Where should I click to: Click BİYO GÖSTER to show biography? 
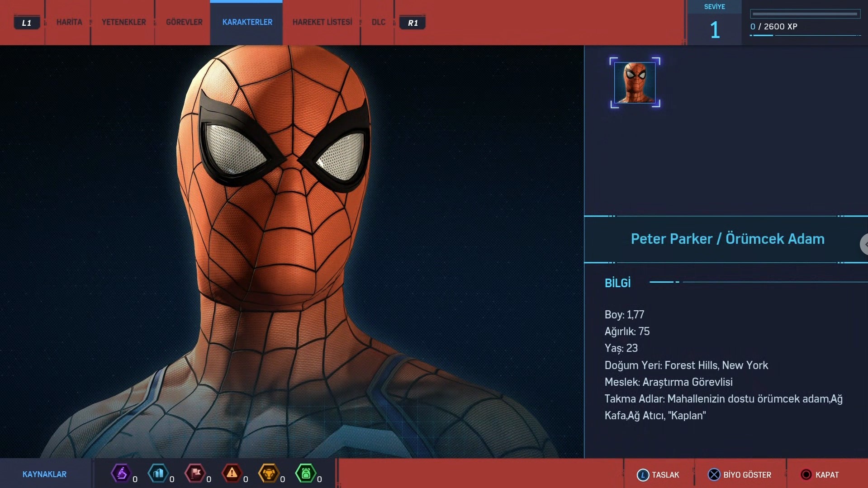pos(740,475)
